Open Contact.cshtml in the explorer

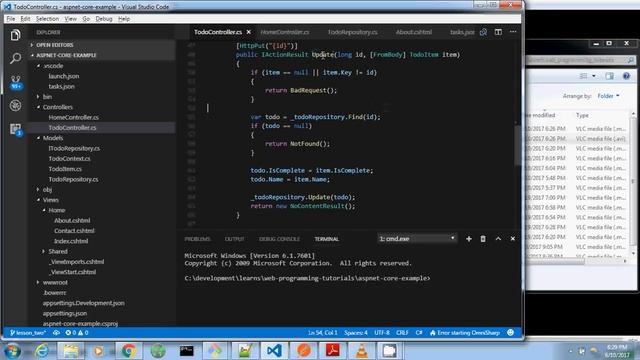coord(74,231)
